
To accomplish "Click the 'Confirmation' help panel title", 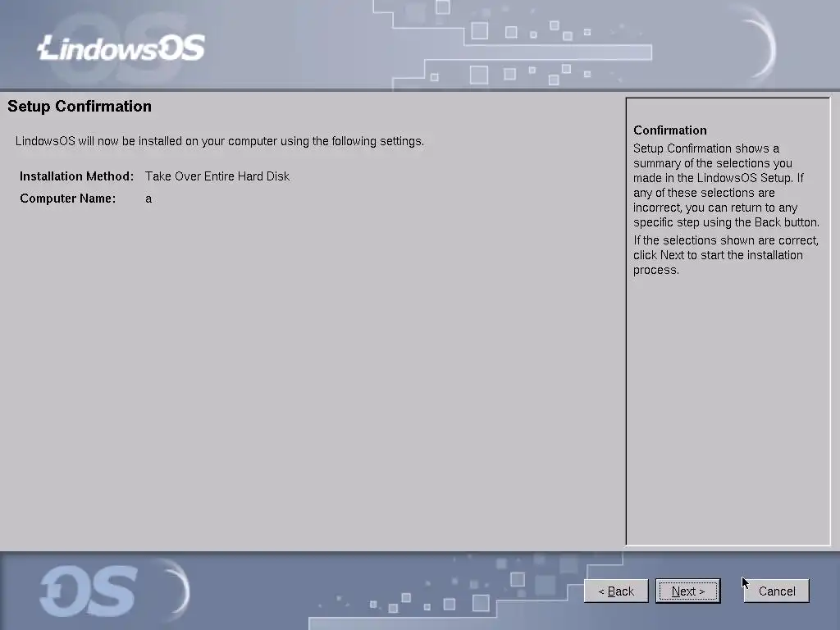I will (x=669, y=130).
